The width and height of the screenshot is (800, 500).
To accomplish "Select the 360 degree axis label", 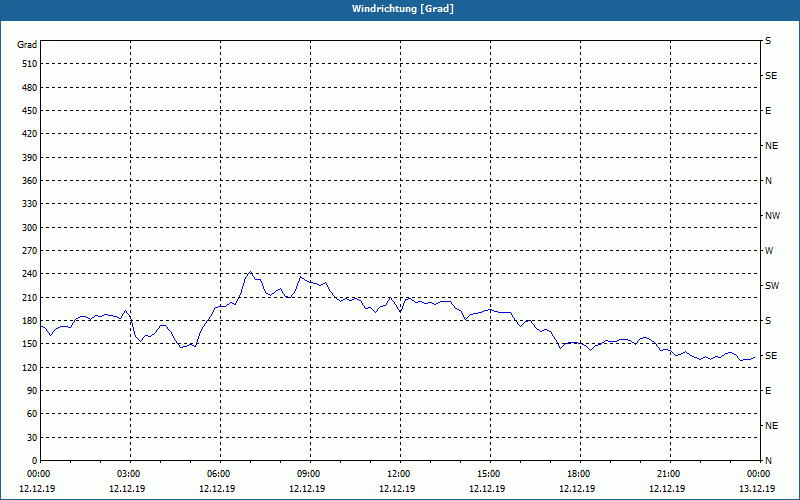I will pos(30,181).
